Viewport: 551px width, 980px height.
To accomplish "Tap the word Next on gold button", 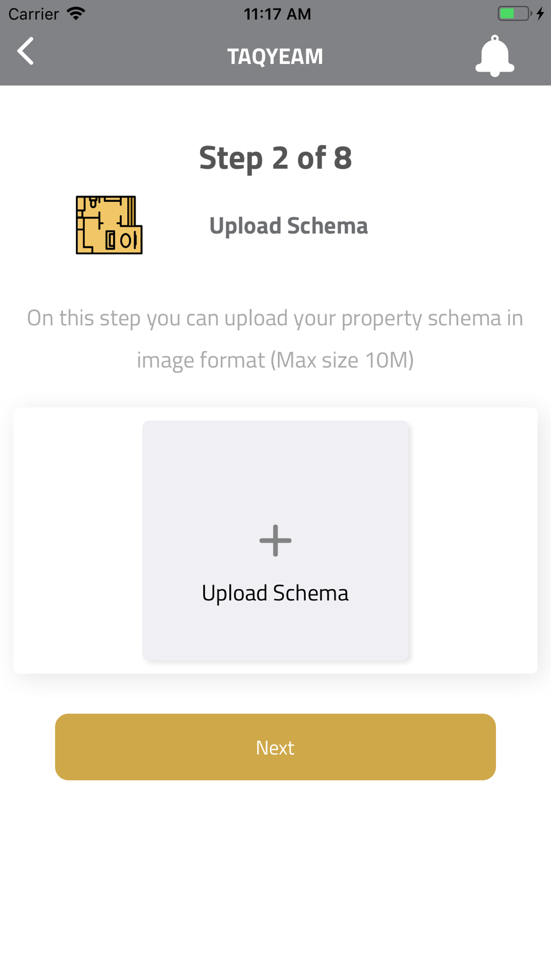I will (275, 747).
